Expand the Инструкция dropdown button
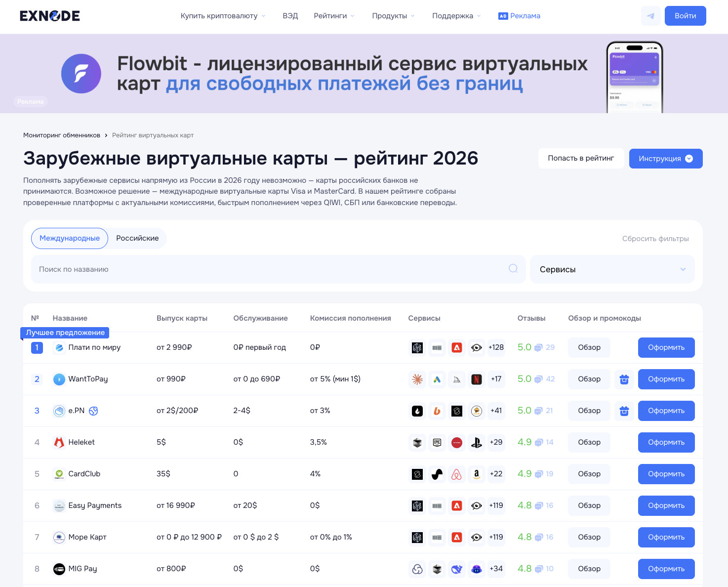The width and height of the screenshot is (728, 587). pos(666,159)
